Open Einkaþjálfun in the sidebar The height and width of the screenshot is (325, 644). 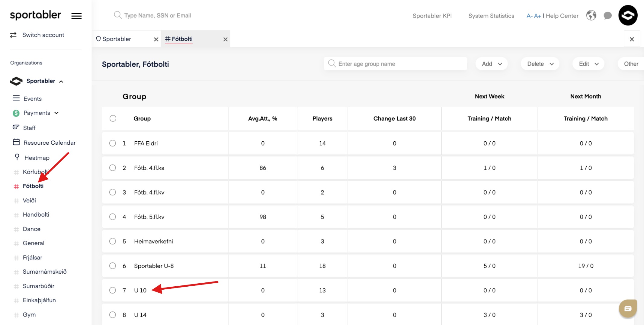coord(39,300)
